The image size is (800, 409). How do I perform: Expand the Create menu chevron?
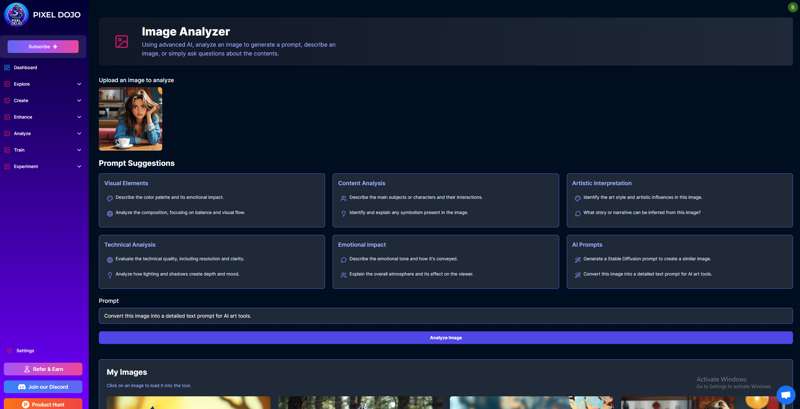[x=79, y=101]
